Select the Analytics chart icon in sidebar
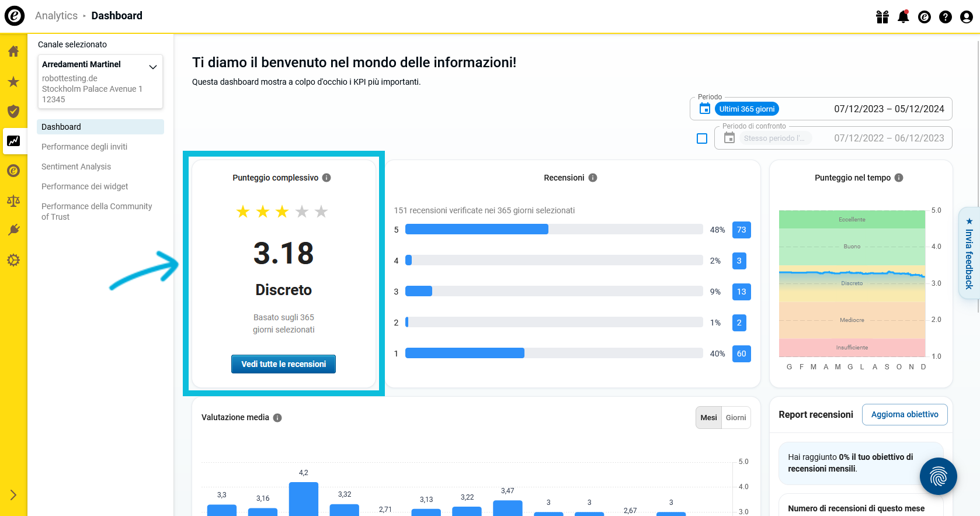The height and width of the screenshot is (516, 980). point(13,141)
